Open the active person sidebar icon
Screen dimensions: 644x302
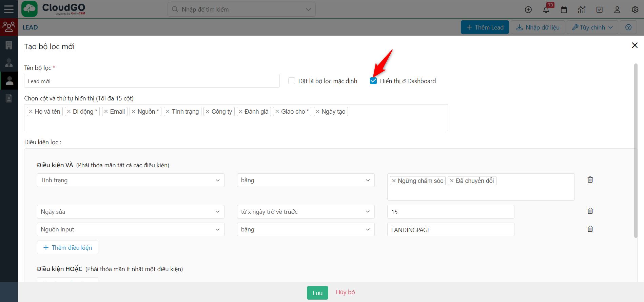[9, 81]
